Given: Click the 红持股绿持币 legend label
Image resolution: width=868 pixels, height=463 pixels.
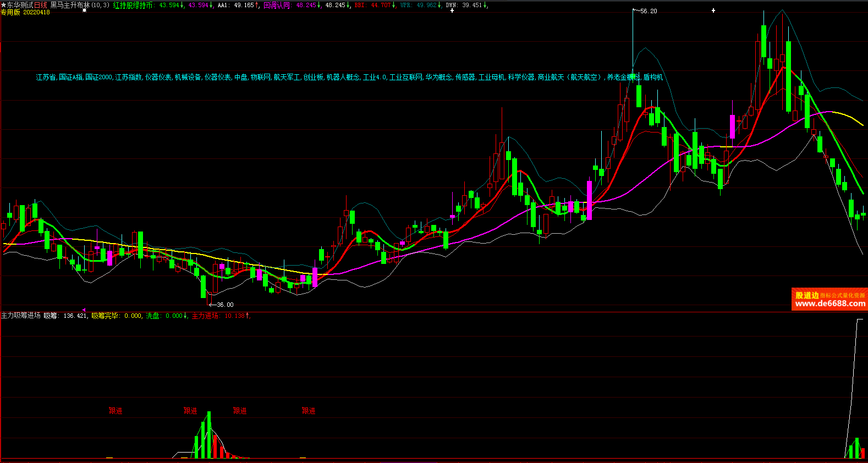Looking at the screenshot, I should point(133,5).
